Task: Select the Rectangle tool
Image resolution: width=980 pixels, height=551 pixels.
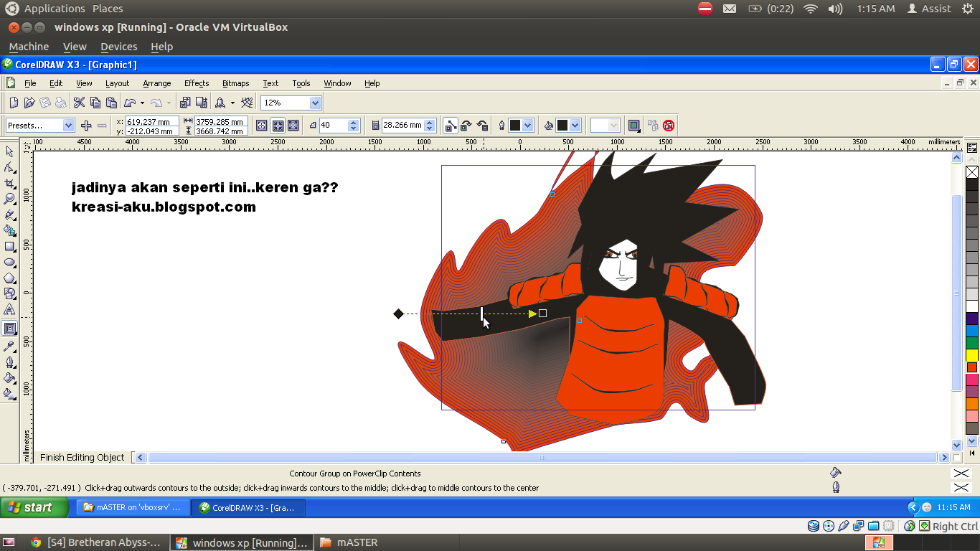Action: [9, 246]
